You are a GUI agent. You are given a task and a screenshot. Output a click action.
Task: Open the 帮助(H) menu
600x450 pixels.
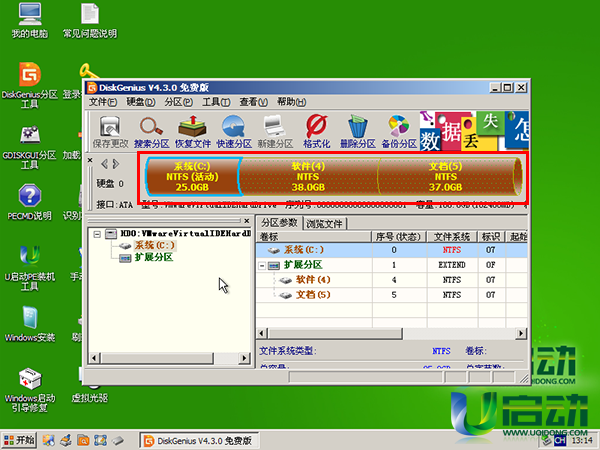291,102
